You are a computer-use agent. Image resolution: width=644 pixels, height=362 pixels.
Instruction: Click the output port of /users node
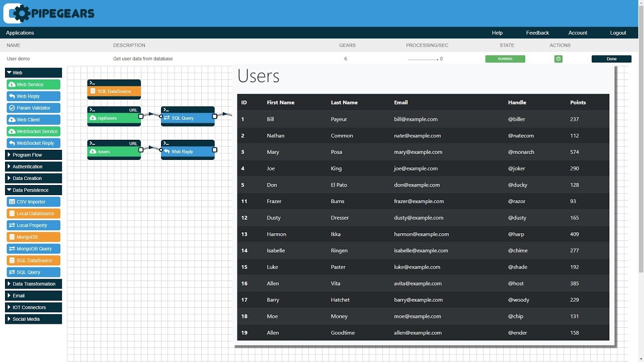[141, 150]
